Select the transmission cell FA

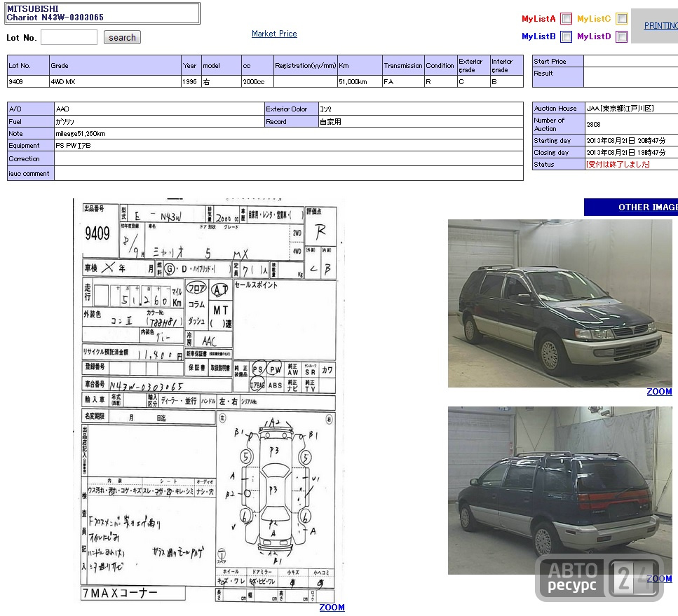point(403,82)
